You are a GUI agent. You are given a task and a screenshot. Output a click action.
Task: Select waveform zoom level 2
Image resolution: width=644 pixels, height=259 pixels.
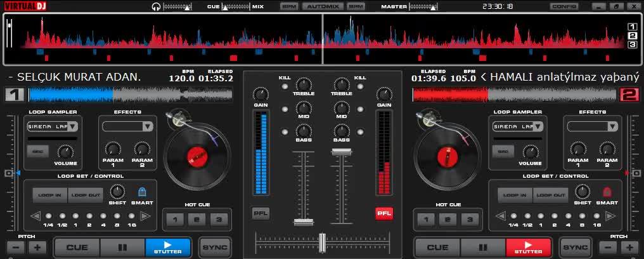[633, 36]
